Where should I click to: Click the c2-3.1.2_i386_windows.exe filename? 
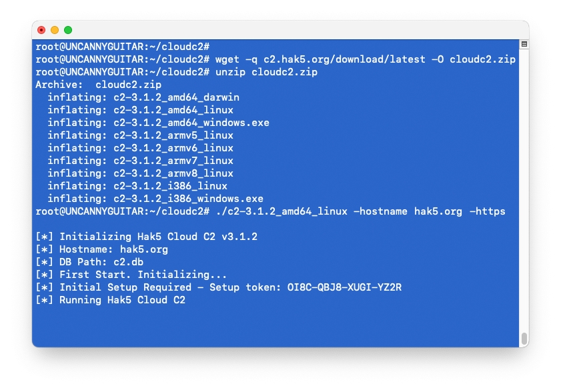[x=188, y=199]
